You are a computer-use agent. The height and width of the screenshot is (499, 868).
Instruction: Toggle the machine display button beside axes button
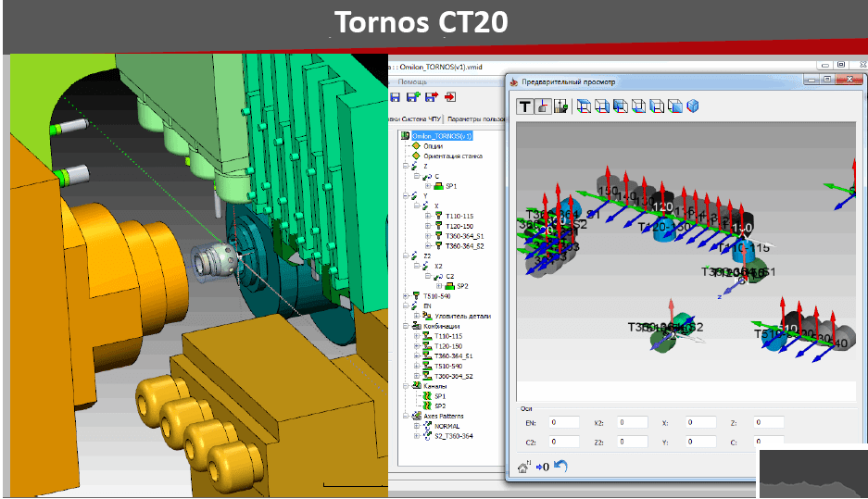[x=560, y=106]
